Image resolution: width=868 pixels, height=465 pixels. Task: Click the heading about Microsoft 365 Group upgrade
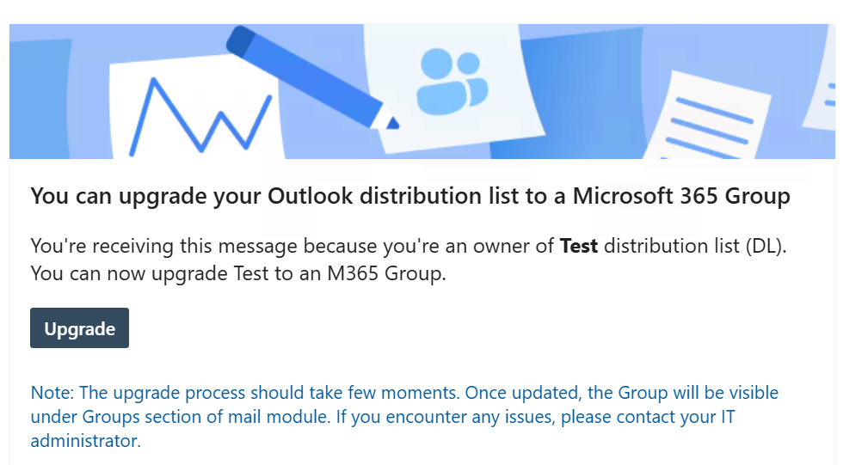(410, 196)
